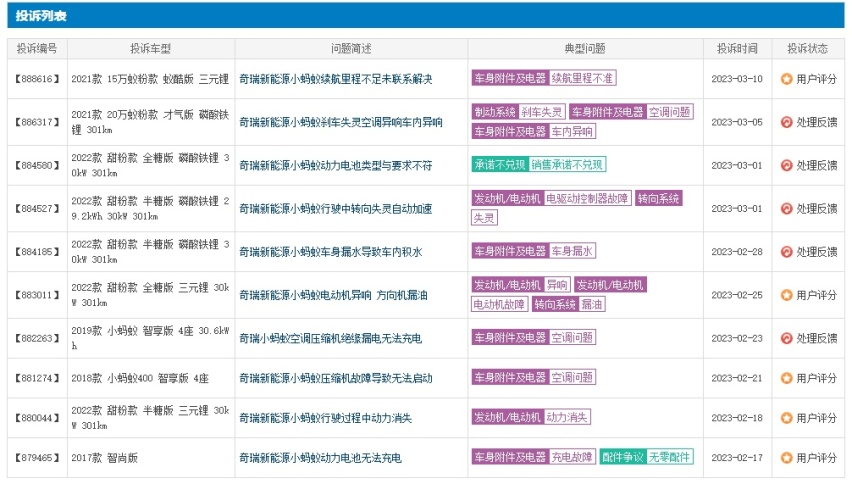Select complaint number 【884580】
This screenshot has width=852, height=484.
37,165
